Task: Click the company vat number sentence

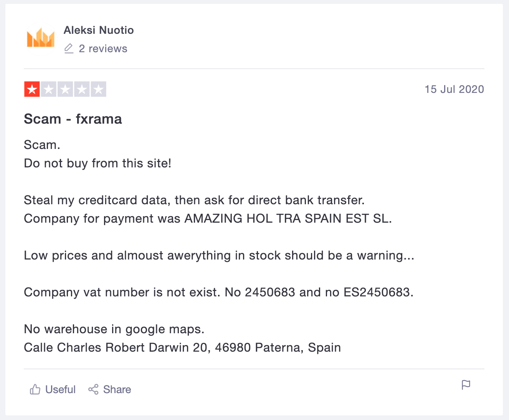Action: coord(218,292)
